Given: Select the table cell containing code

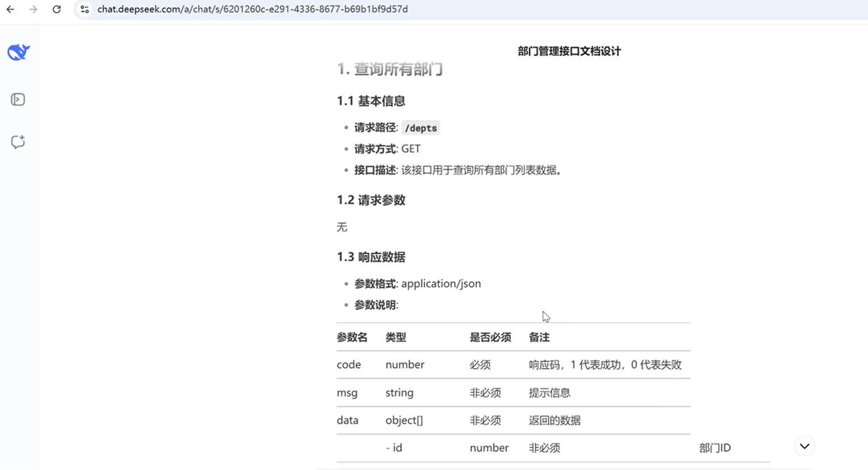Looking at the screenshot, I should pos(349,364).
